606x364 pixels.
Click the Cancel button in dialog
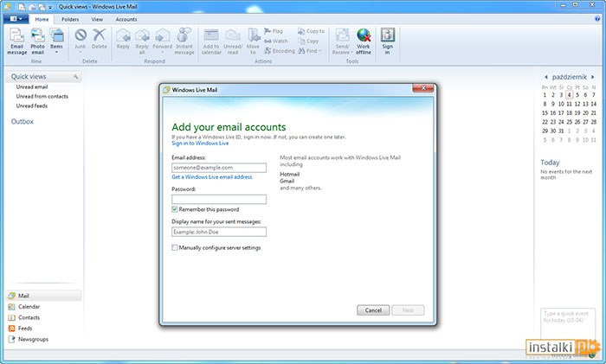tap(372, 310)
